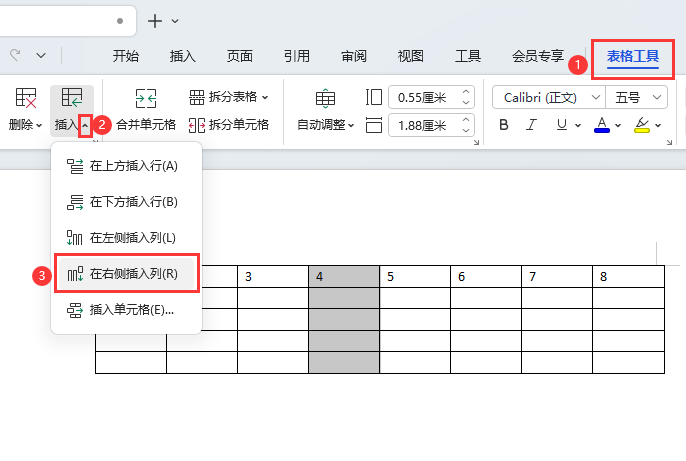The height and width of the screenshot is (461, 686).
Task: Click the table cell containing 6
Action: pyautogui.click(x=486, y=276)
